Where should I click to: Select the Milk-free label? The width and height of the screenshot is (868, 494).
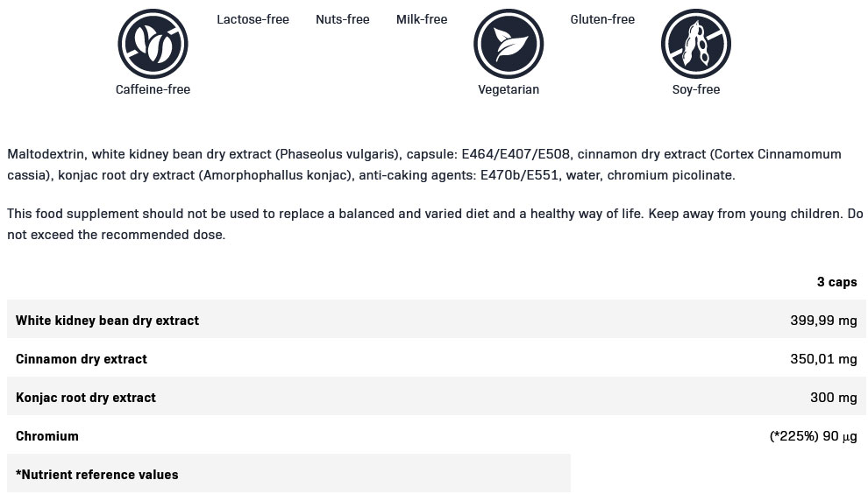coord(422,19)
